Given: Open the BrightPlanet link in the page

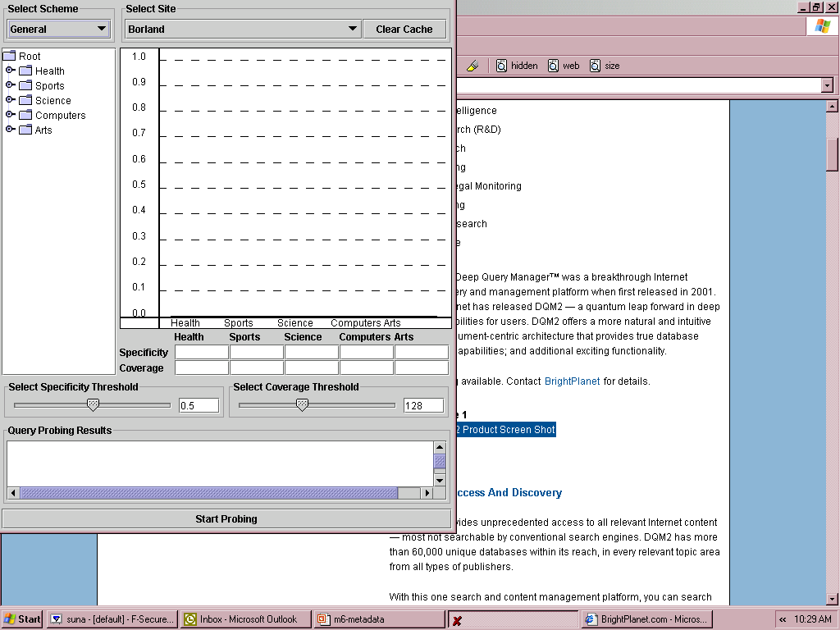Looking at the screenshot, I should (x=572, y=381).
